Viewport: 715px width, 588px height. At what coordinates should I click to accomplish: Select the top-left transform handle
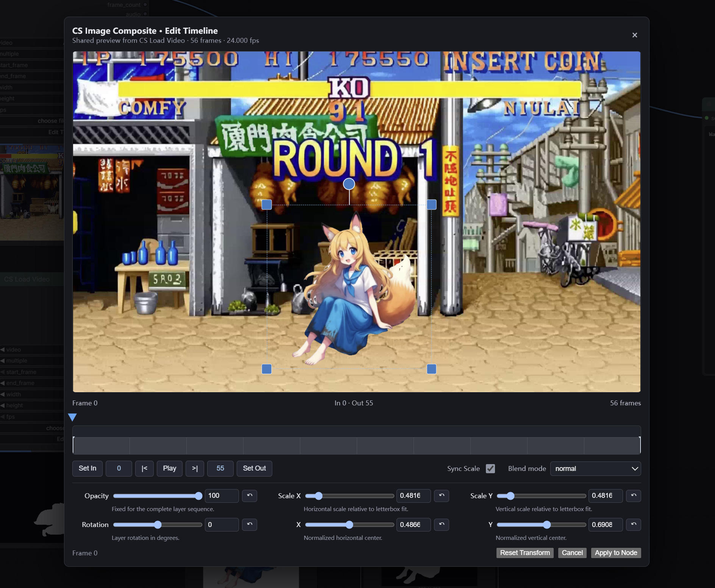pyautogui.click(x=267, y=205)
